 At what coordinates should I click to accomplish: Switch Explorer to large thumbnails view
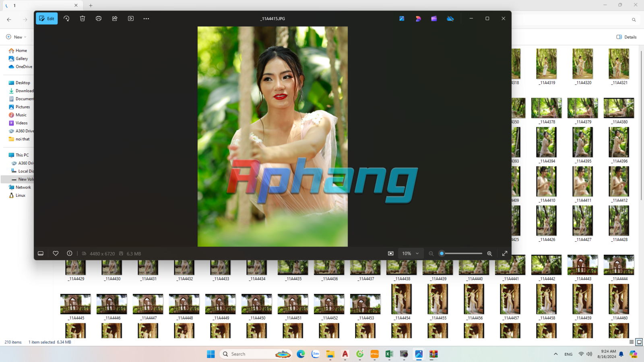click(x=639, y=342)
